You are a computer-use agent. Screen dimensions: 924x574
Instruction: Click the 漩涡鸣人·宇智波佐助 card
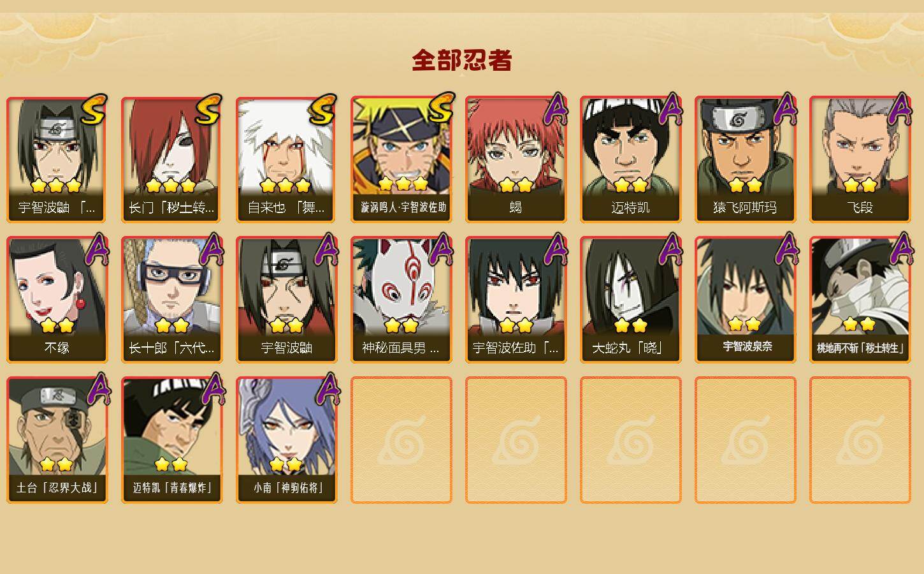(x=401, y=159)
